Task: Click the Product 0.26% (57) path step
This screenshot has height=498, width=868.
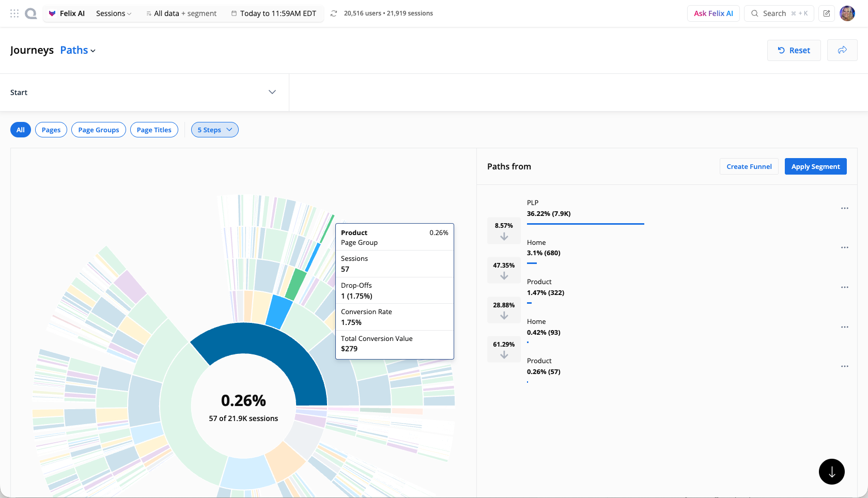Action: coord(544,370)
